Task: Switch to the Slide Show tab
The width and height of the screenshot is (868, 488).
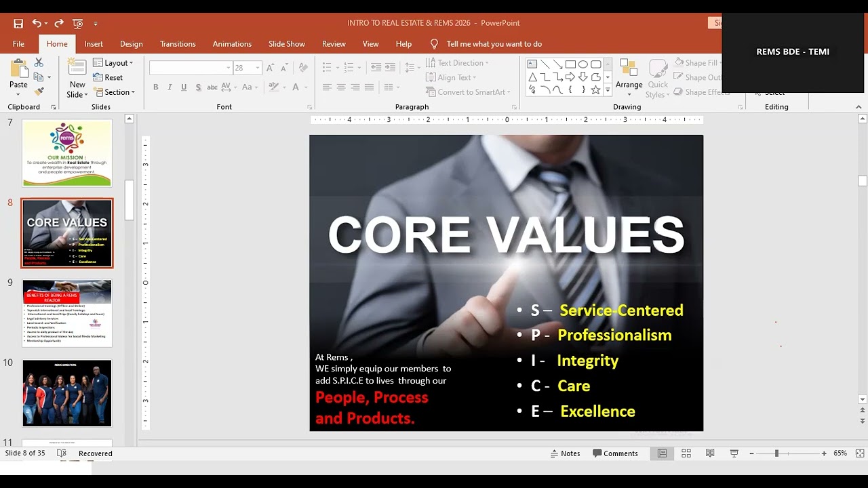Action: (x=287, y=44)
